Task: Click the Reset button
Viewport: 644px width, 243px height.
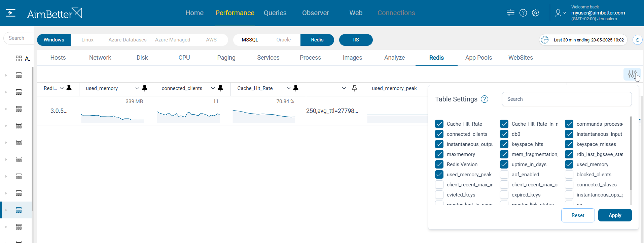Action: pyautogui.click(x=578, y=215)
